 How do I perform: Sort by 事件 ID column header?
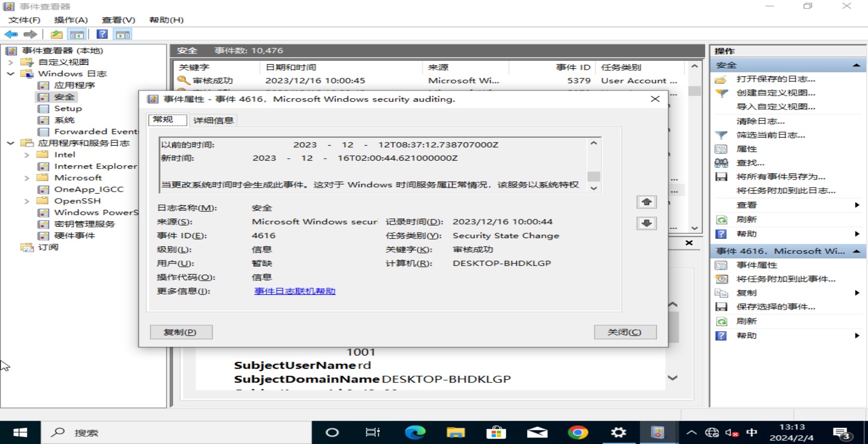[553, 67]
